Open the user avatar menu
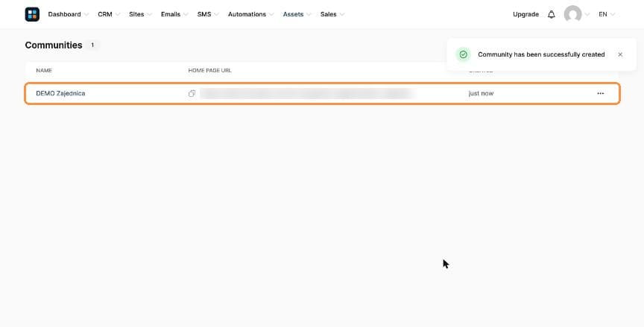The width and height of the screenshot is (644, 327). point(572,14)
